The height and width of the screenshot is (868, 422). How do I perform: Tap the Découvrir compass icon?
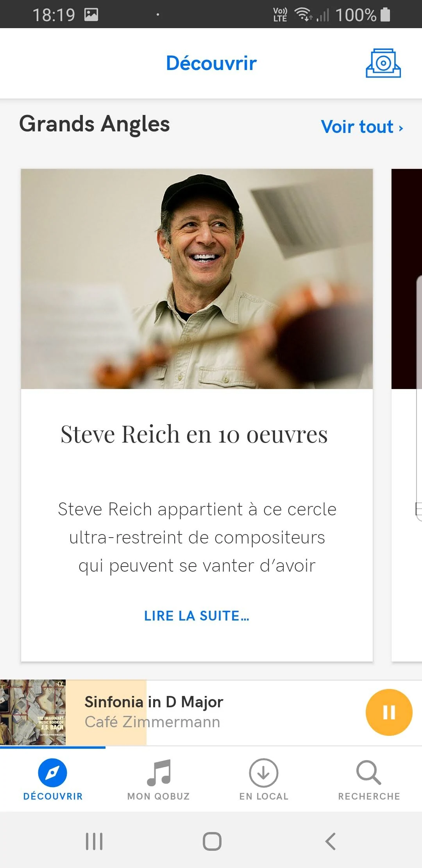click(52, 773)
